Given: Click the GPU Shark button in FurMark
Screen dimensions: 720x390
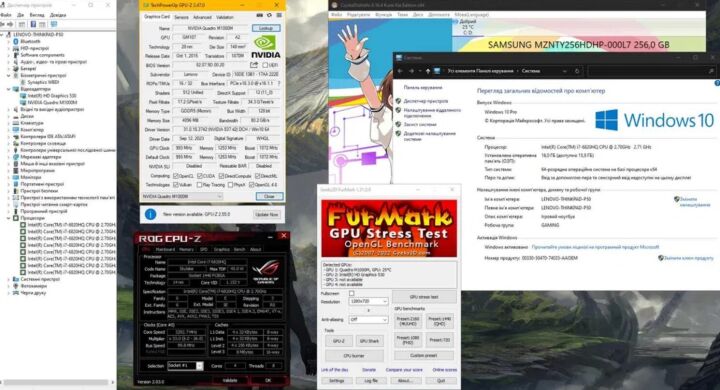Looking at the screenshot, I should (x=370, y=341).
